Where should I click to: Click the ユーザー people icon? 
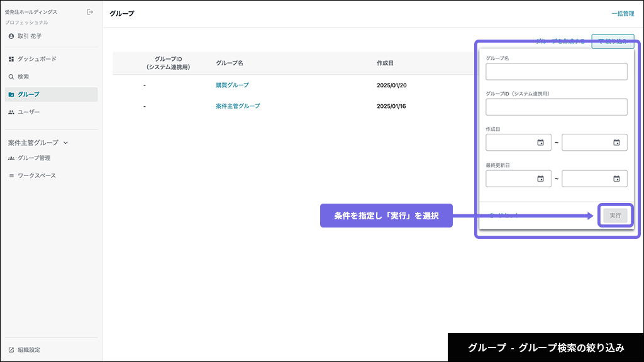(x=11, y=112)
